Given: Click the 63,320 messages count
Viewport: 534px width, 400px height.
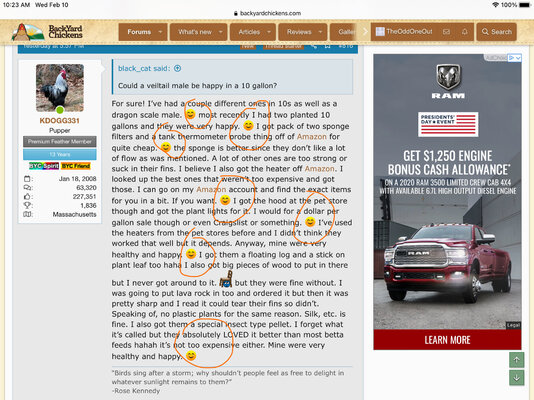Looking at the screenshot, I should click(x=87, y=188).
